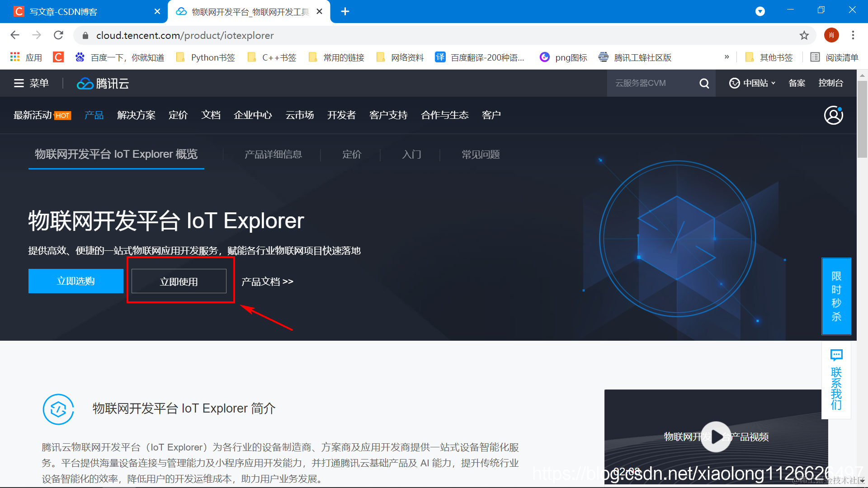Click the 腾讯云 logo
The image size is (868, 488).
(x=103, y=84)
